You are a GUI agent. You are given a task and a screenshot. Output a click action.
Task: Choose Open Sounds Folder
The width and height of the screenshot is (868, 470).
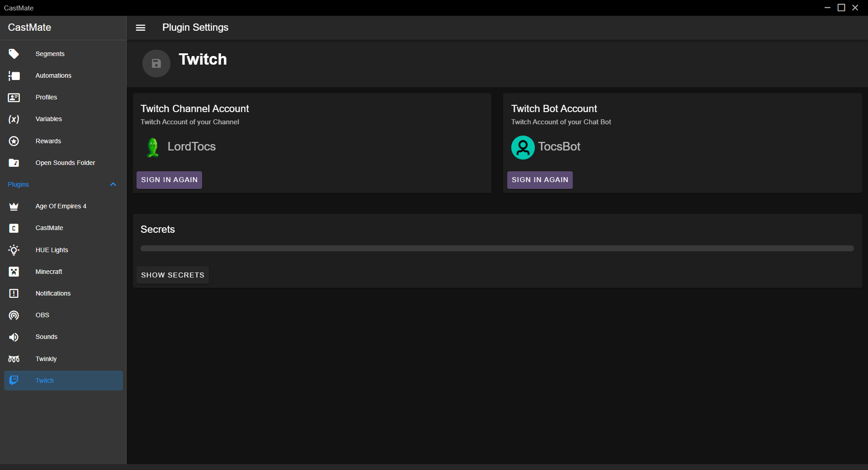pos(63,163)
